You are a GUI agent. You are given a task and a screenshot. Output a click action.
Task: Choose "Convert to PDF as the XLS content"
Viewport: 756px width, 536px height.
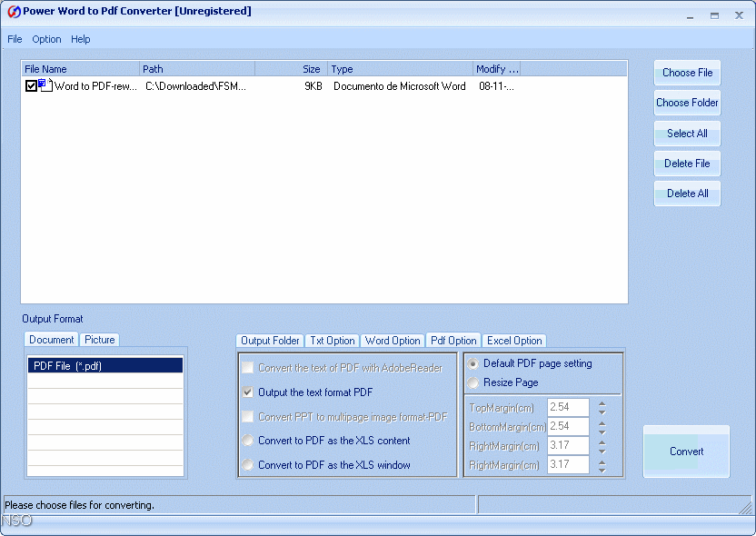coord(248,442)
